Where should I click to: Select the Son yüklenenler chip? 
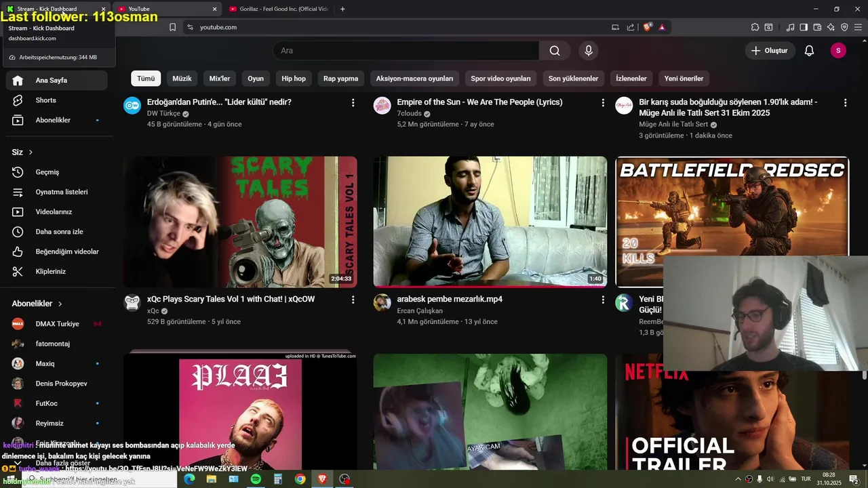(573, 79)
